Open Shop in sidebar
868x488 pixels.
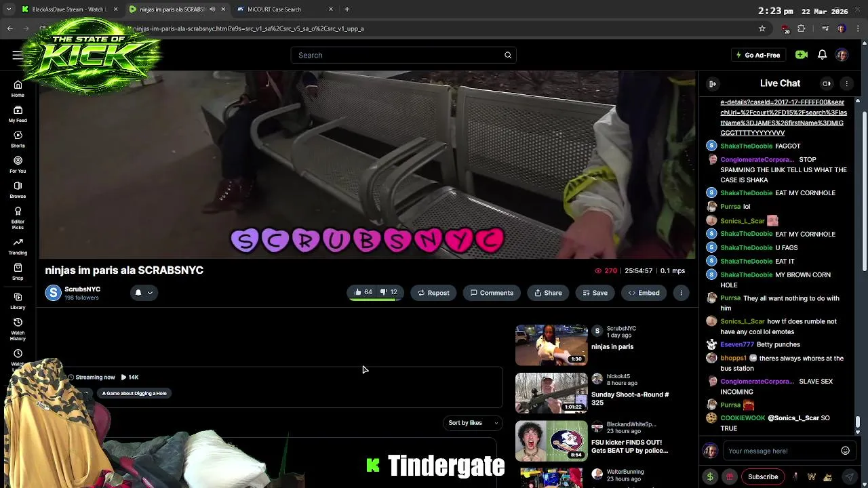(18, 272)
